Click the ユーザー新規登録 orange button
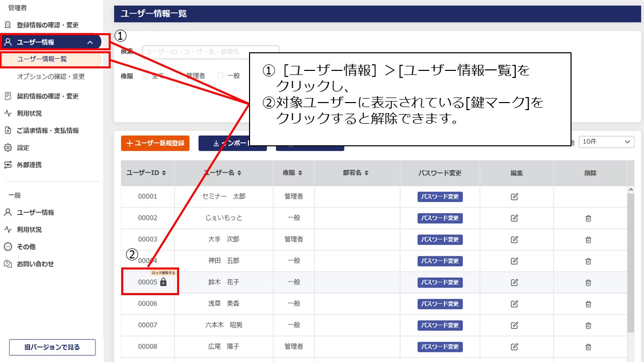 [155, 143]
